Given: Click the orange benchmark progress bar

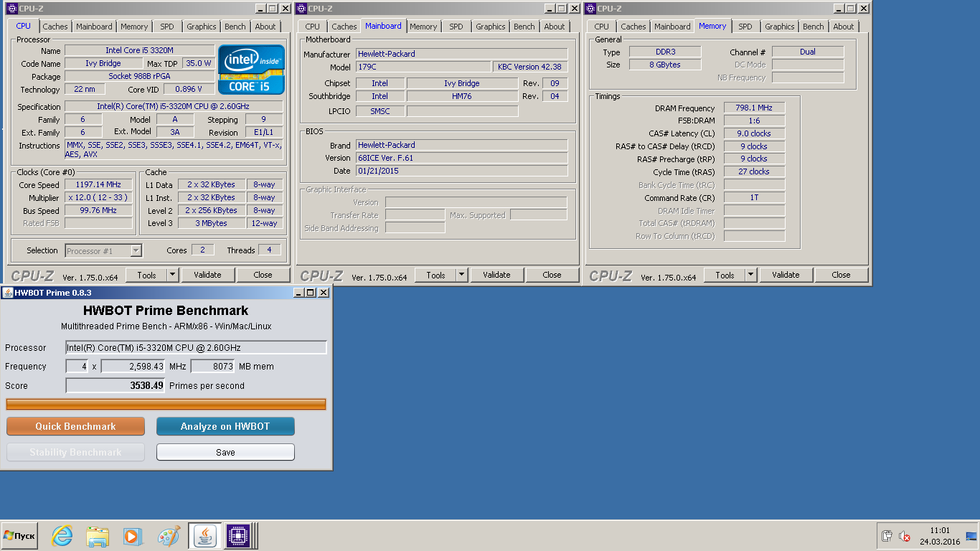Looking at the screenshot, I should 166,404.
